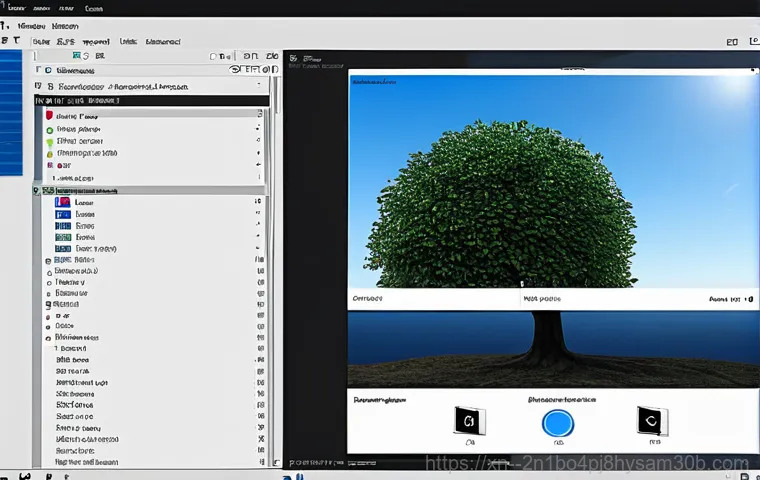Select the empty round radio button in panel toolbar
Screen dimensions: 760x480
(x=213, y=57)
